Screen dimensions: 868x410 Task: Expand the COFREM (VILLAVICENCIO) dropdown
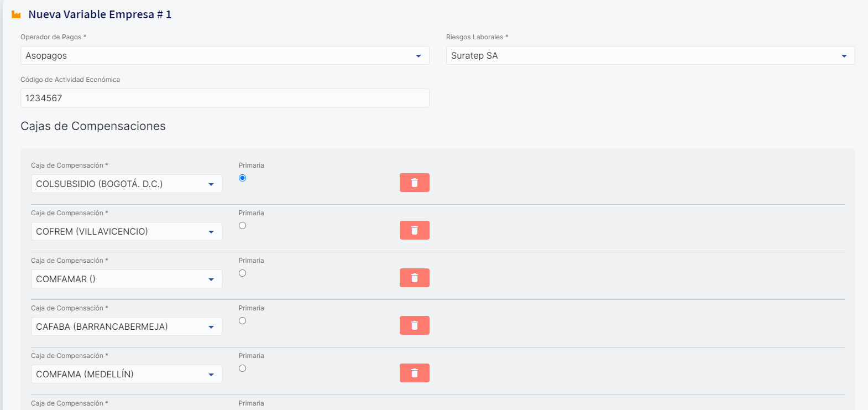127,231
